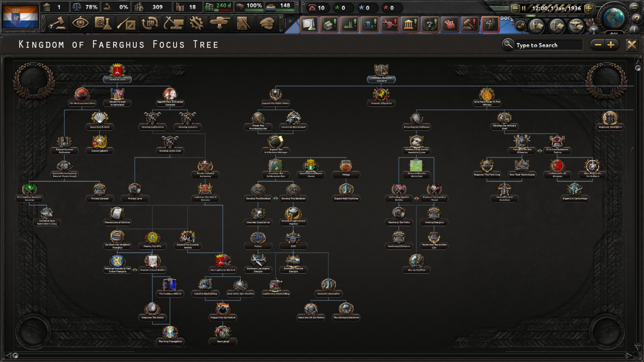Open the logistics tab icon
The height and width of the screenshot is (362, 644).
coord(243,23)
